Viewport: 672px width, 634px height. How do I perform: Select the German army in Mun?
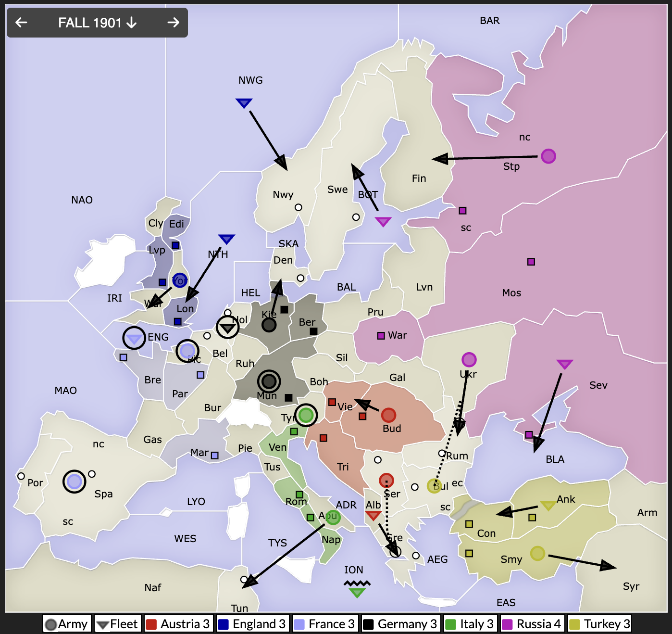coord(269,381)
